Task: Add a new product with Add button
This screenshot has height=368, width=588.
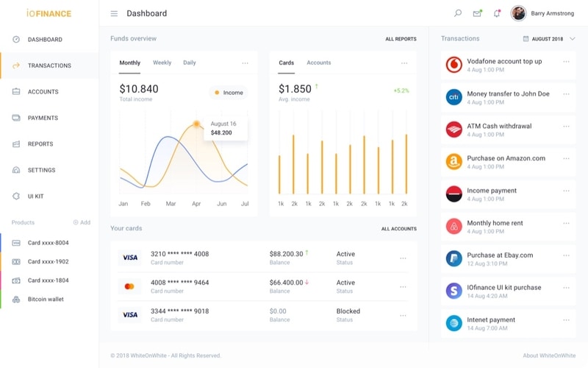Action: pyautogui.click(x=82, y=222)
